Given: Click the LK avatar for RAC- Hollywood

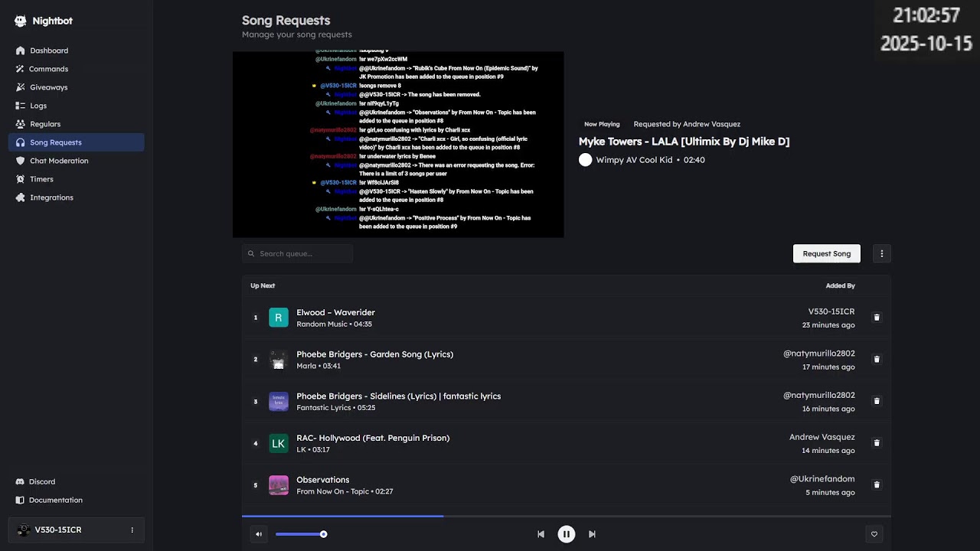Looking at the screenshot, I should tap(279, 443).
